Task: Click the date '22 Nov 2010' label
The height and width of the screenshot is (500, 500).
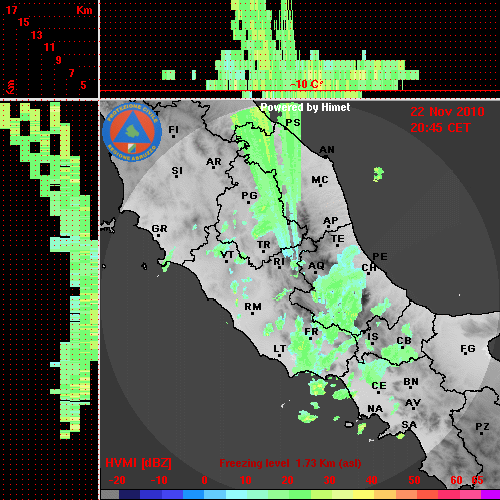Action: (447, 112)
